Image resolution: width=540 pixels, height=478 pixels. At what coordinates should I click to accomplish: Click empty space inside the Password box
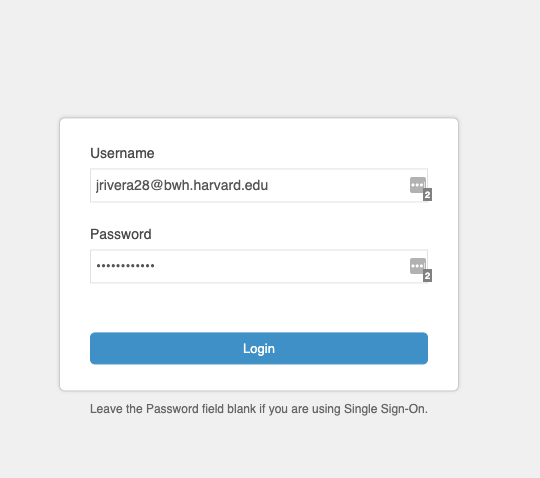coord(282,266)
